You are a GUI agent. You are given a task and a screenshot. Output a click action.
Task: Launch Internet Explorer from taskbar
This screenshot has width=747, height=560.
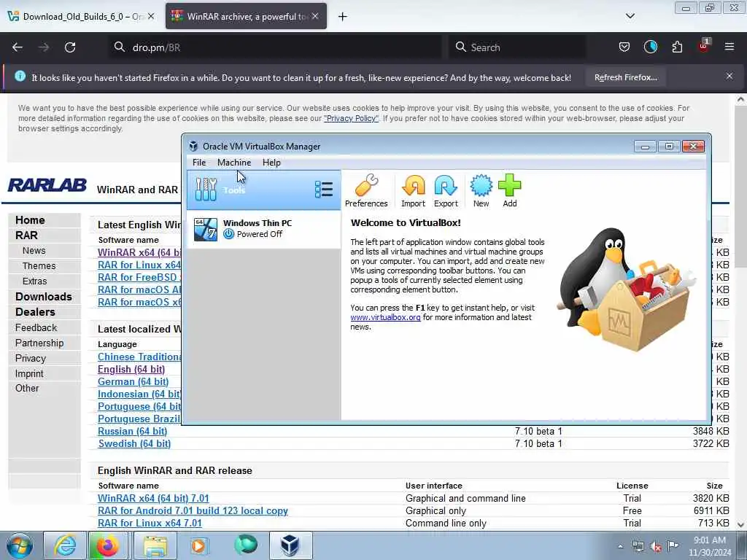pyautogui.click(x=65, y=545)
